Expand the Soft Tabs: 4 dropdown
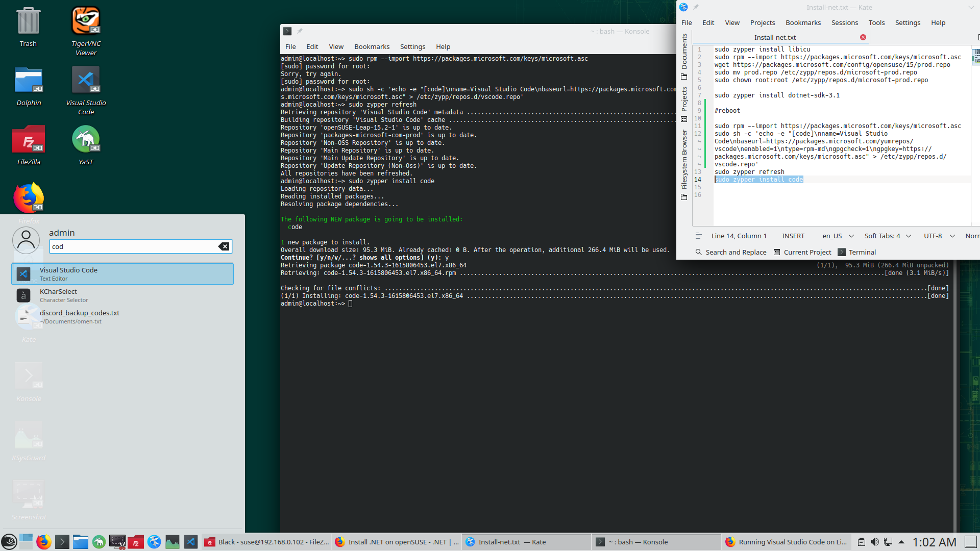This screenshot has height=551, width=980. click(887, 236)
